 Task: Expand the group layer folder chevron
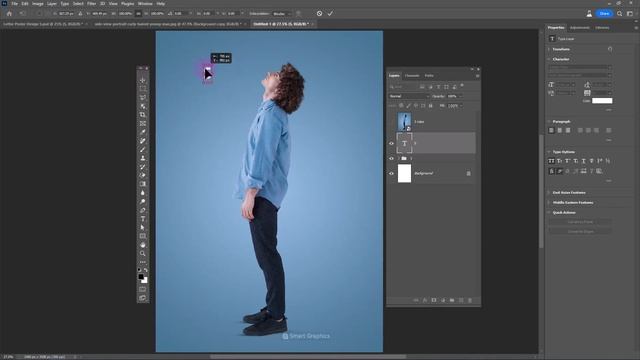(x=398, y=158)
